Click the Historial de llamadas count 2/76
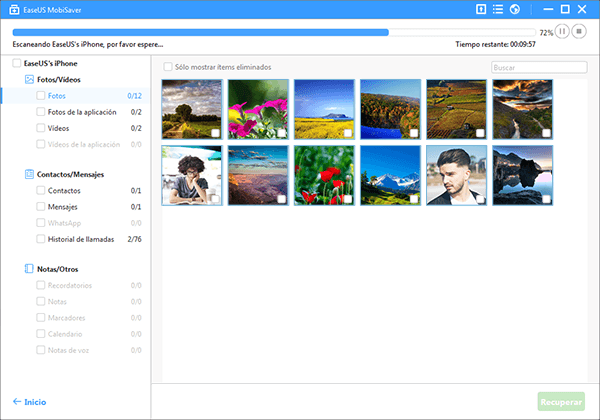Viewport: 600px width, 420px height. pos(134,239)
